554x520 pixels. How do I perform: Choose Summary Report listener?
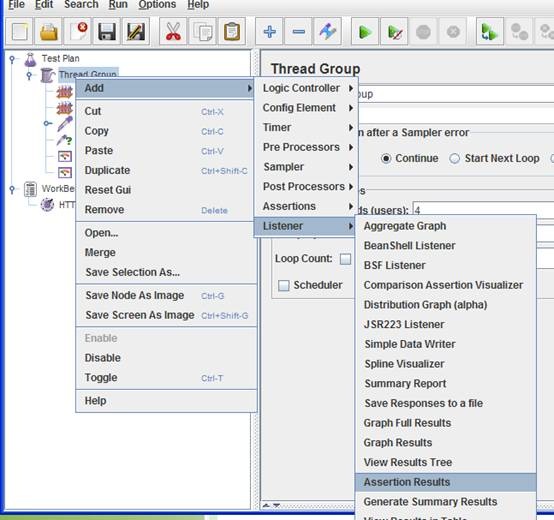point(446,384)
